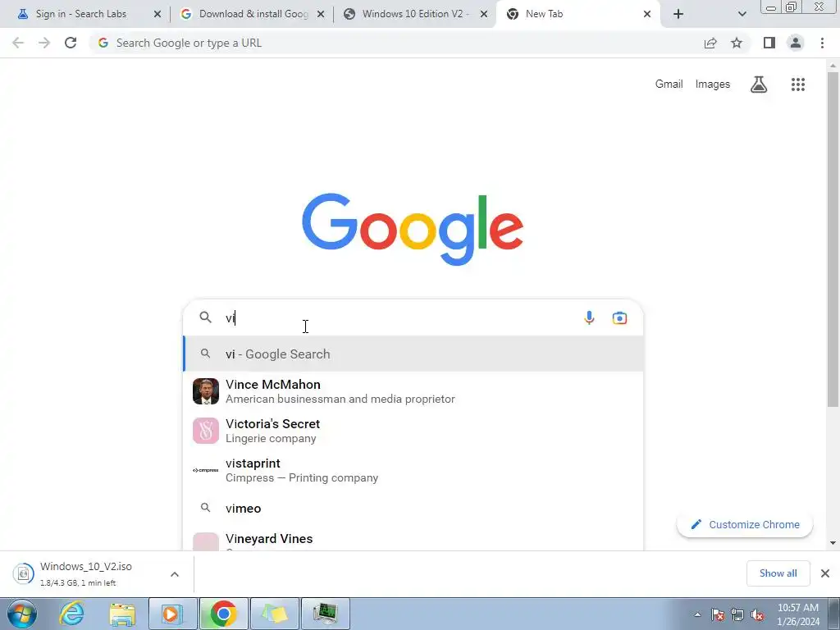Switch to the Sign in - Search Labs tab
840x630 pixels.
click(81, 14)
